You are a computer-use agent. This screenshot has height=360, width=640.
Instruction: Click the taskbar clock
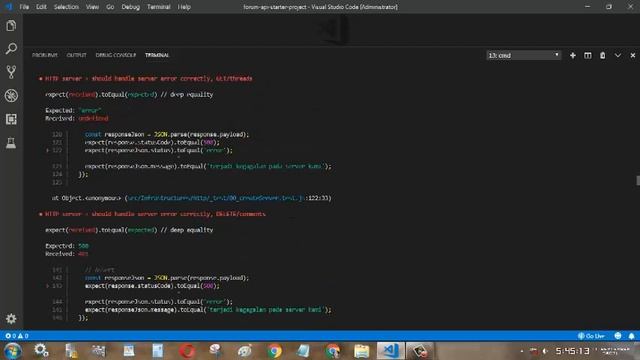[572, 351]
